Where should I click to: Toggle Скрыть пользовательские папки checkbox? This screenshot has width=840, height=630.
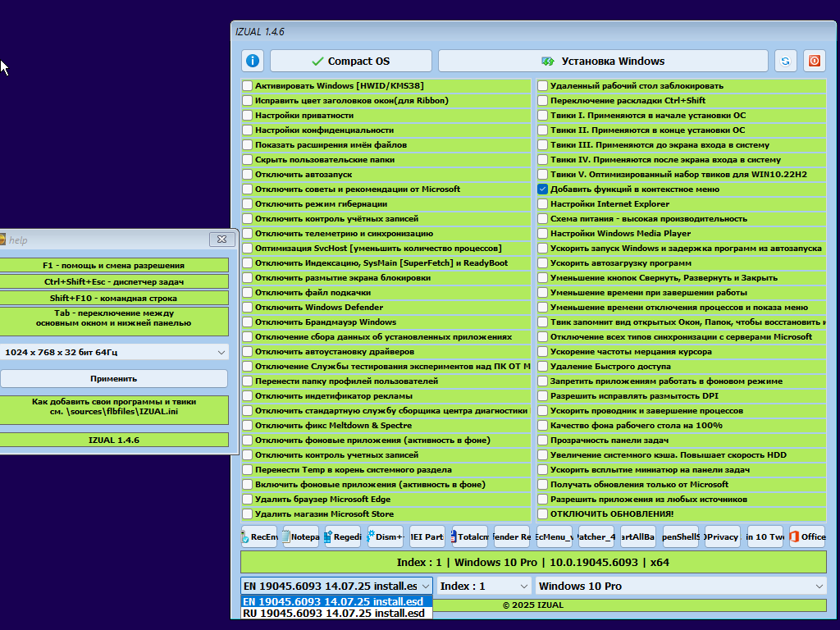pos(247,160)
